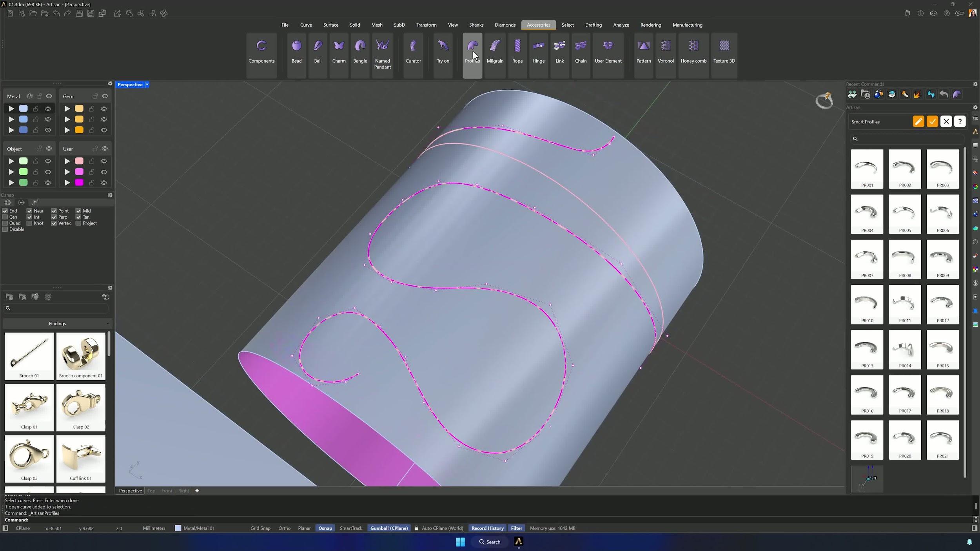Click the orange third Gem layer swatch
Screen dimensions: 980x551
click(x=79, y=130)
